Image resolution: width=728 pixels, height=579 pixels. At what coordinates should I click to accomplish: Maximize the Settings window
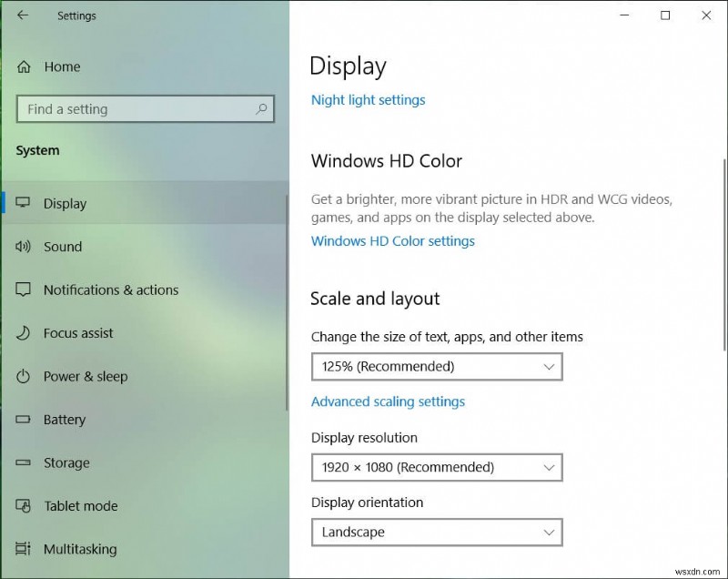pos(665,15)
